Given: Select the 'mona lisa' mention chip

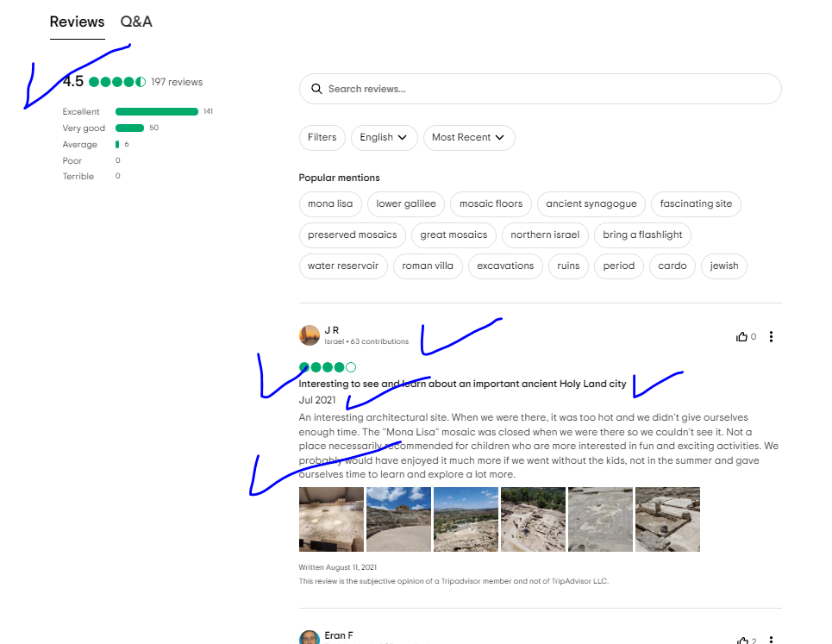Looking at the screenshot, I should click(330, 203).
